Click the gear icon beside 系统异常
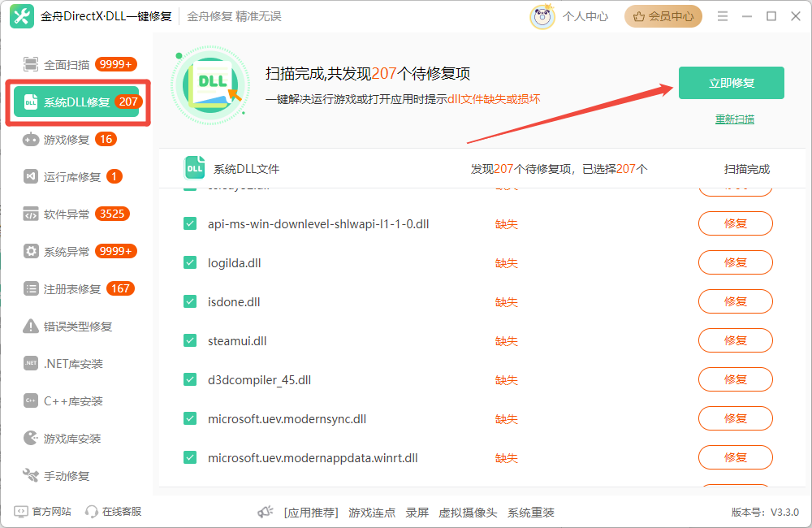Viewport: 812px width, 528px height. coord(31,251)
